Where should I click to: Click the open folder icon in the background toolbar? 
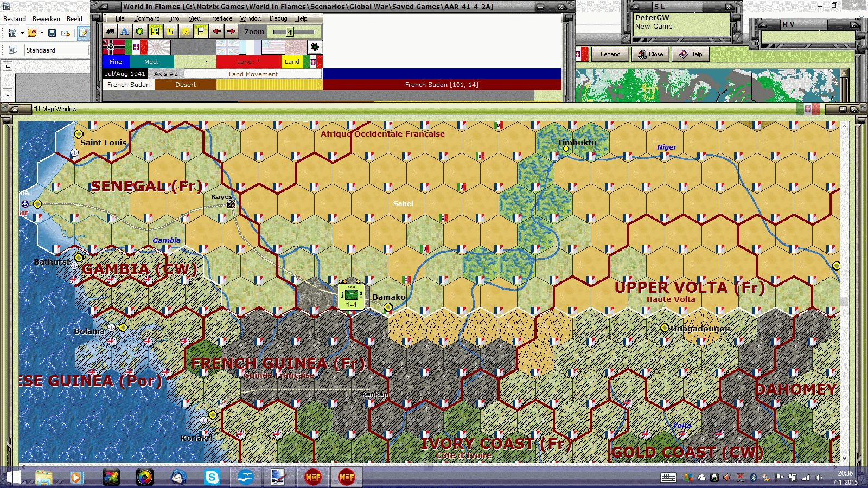[32, 33]
